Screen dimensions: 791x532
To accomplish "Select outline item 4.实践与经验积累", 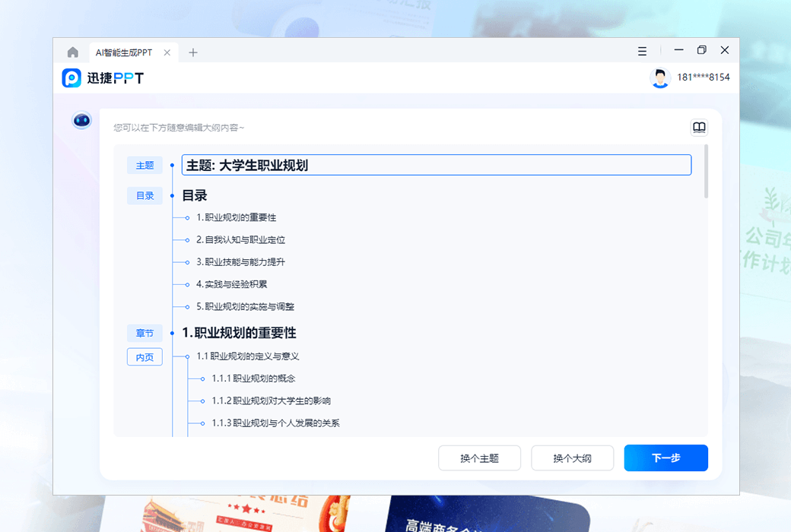I will pos(231,284).
